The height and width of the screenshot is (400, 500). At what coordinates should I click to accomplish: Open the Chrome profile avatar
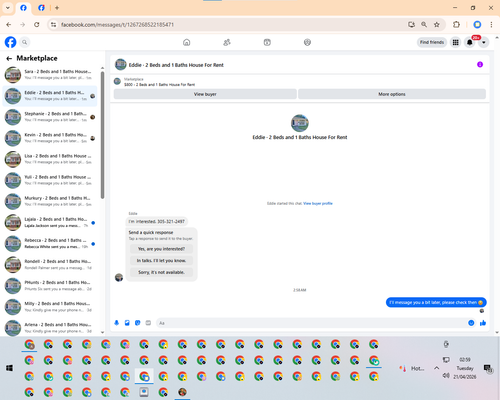[x=477, y=25]
